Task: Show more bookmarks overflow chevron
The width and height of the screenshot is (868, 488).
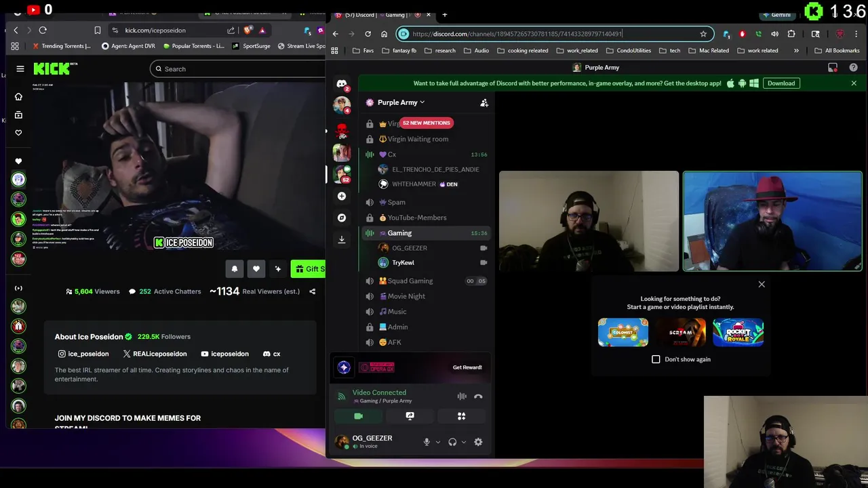Action: pyautogui.click(x=796, y=50)
